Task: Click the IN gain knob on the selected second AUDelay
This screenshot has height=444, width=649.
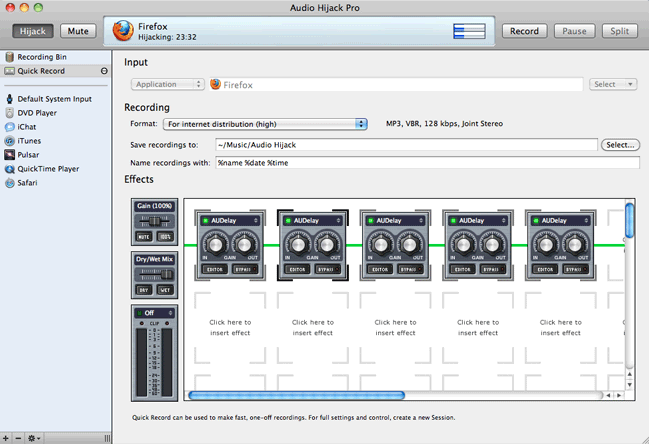Action: pyautogui.click(x=298, y=244)
